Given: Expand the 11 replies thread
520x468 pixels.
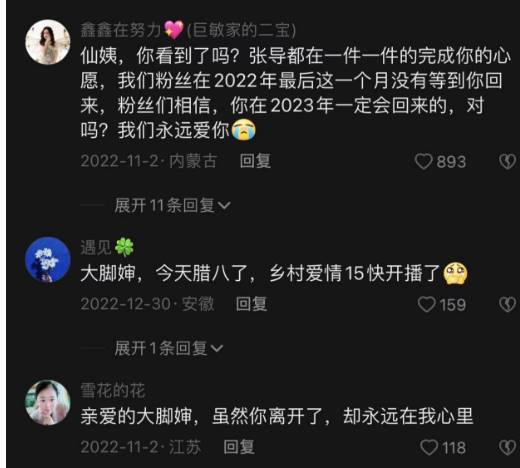Looking at the screenshot, I should [172, 205].
